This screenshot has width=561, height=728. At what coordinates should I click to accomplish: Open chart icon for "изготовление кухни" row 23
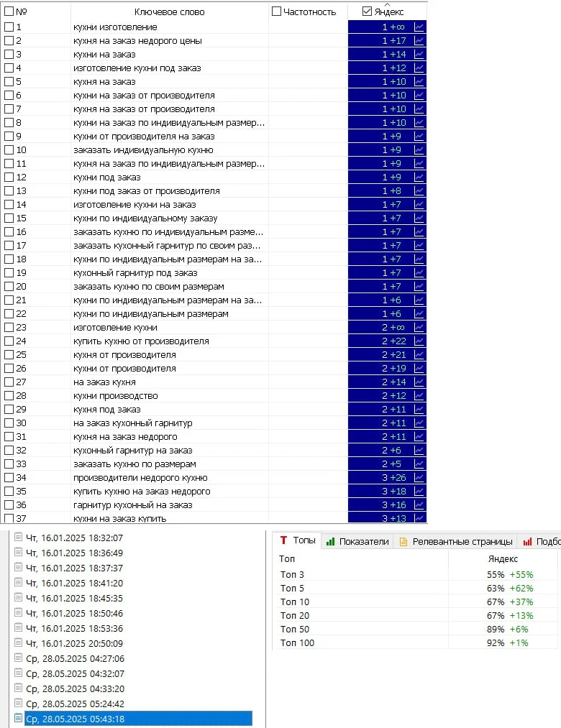point(419,327)
